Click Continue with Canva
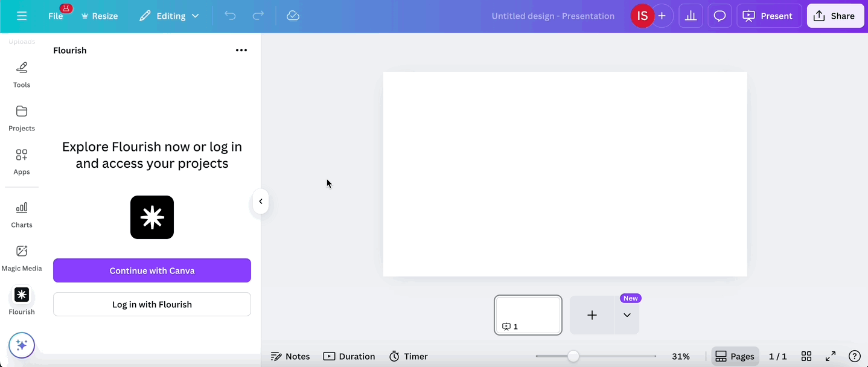868x367 pixels. click(x=152, y=270)
